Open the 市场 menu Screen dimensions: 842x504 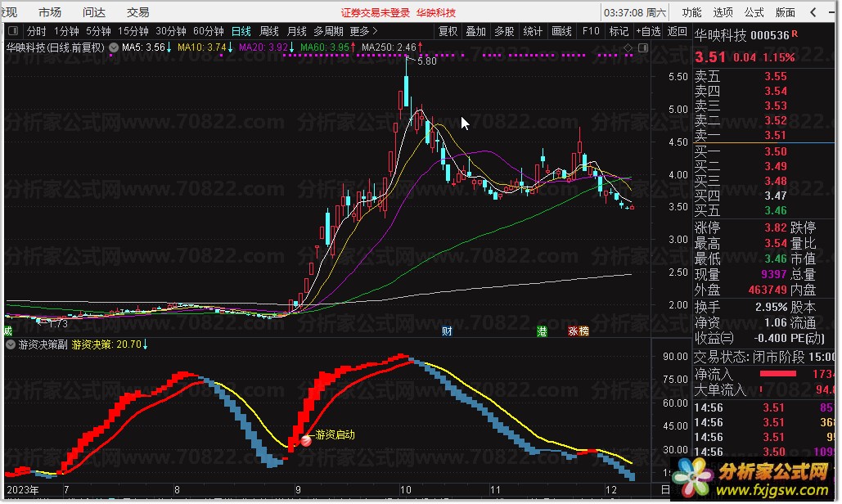(x=50, y=11)
